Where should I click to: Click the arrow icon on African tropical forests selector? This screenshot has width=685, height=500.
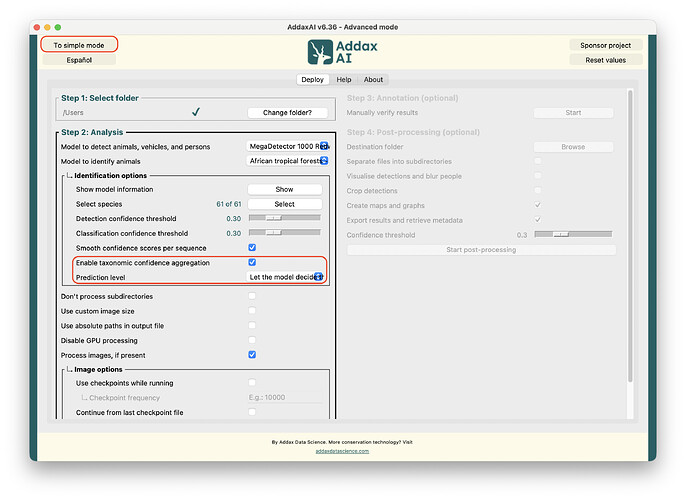coord(324,161)
